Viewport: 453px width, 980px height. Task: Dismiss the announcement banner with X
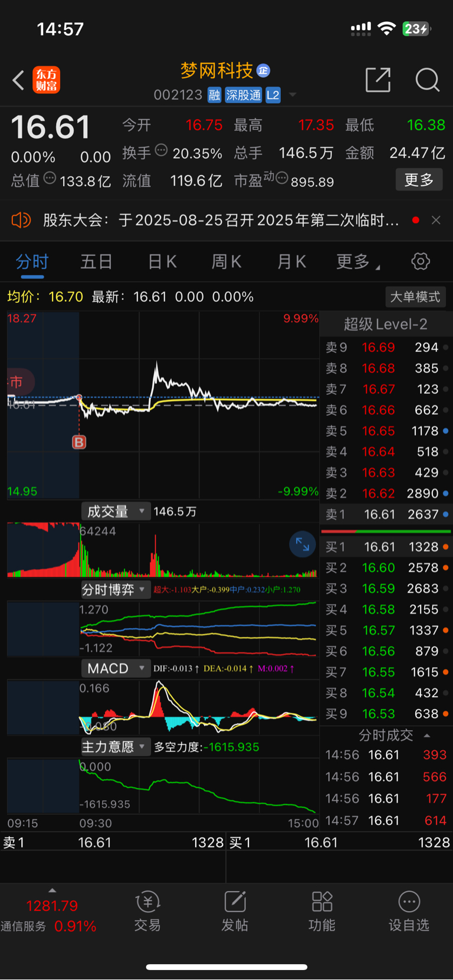tap(436, 220)
